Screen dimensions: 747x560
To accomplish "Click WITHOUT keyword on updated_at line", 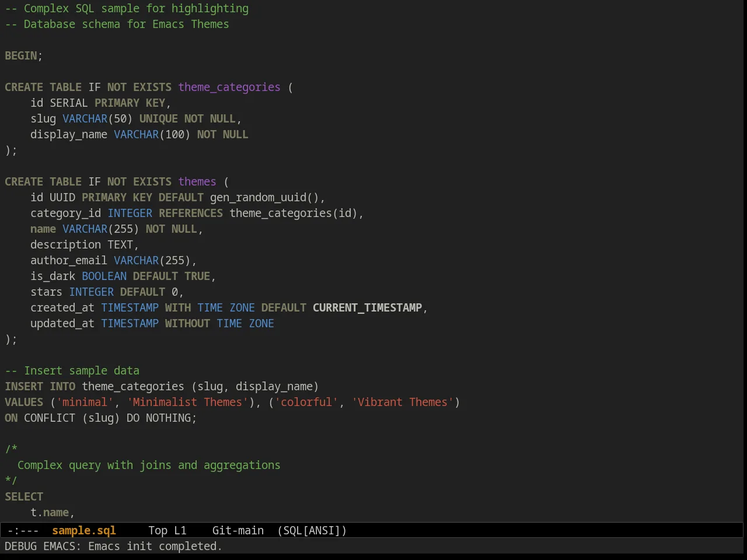I will point(187,323).
